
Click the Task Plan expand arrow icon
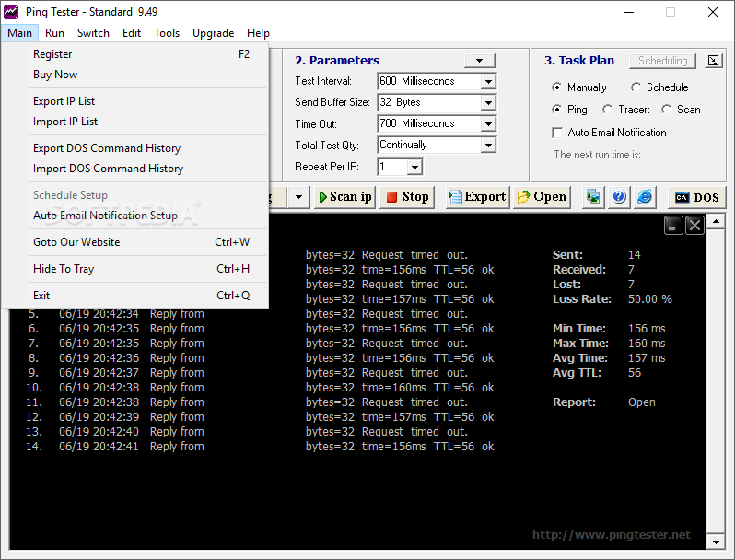pyautogui.click(x=713, y=61)
